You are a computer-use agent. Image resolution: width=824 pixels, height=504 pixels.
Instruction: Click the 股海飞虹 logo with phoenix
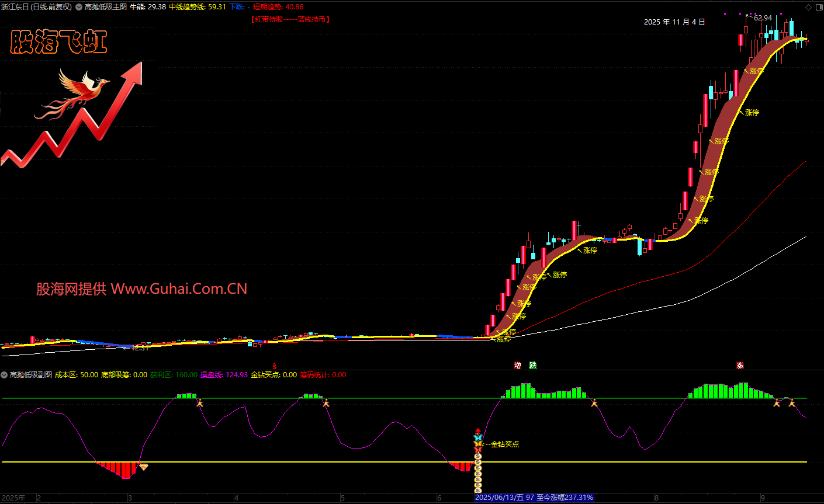point(58,43)
